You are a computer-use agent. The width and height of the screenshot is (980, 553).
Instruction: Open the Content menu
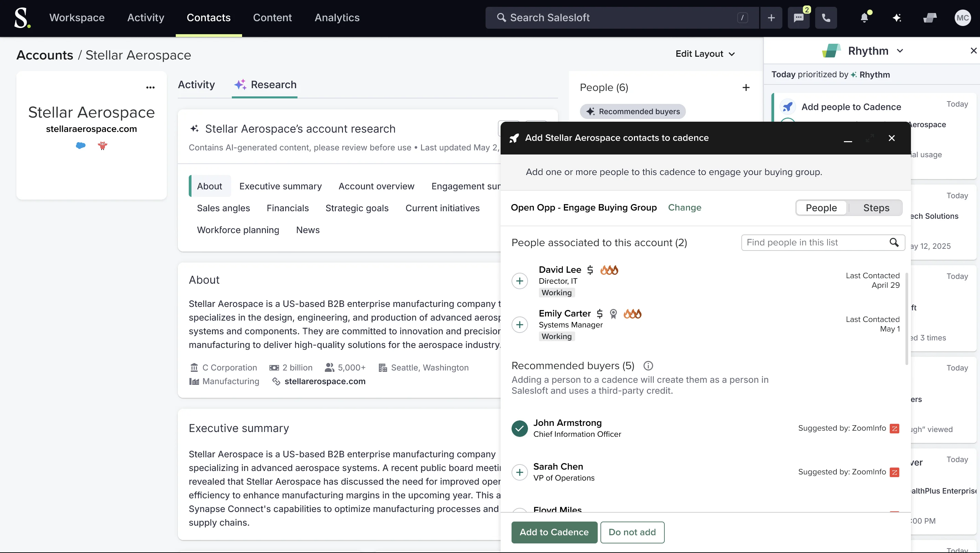tap(273, 18)
